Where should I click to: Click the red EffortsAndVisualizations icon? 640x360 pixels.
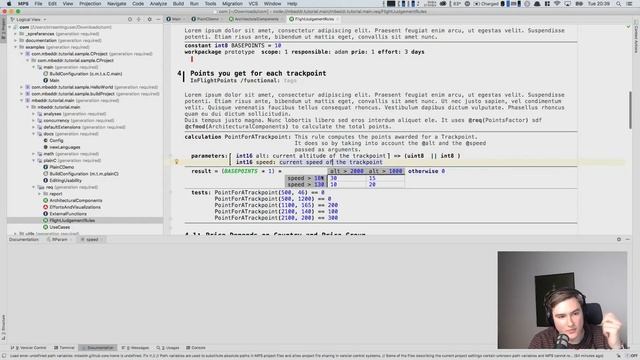45,207
